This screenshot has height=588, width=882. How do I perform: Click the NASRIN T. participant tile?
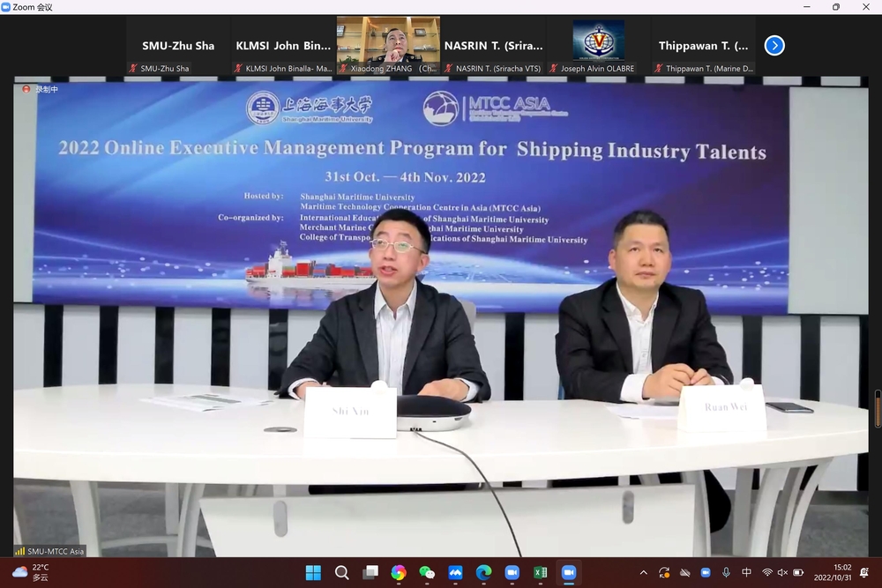(493, 46)
